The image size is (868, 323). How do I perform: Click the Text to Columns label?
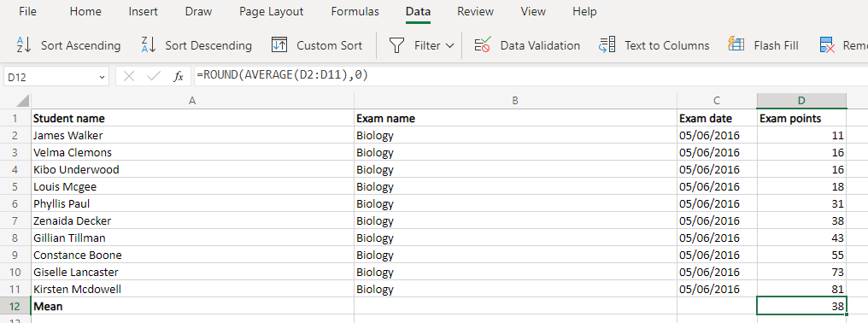[667, 45]
